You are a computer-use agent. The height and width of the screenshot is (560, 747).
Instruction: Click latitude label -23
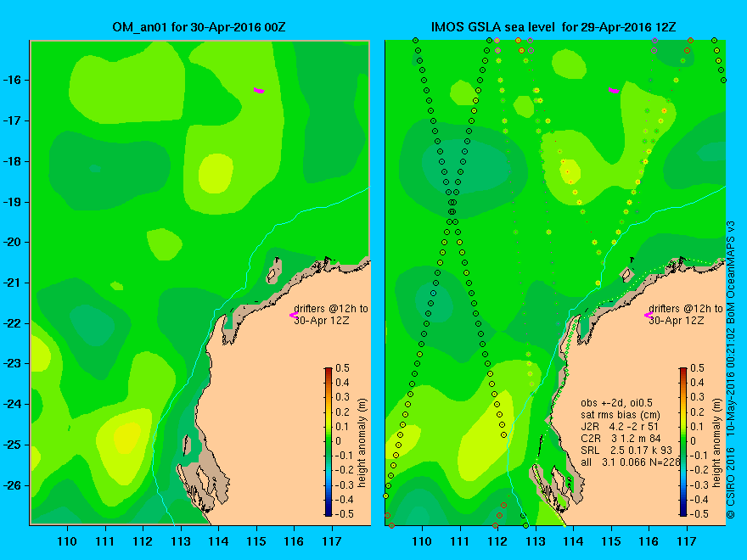coord(13,363)
